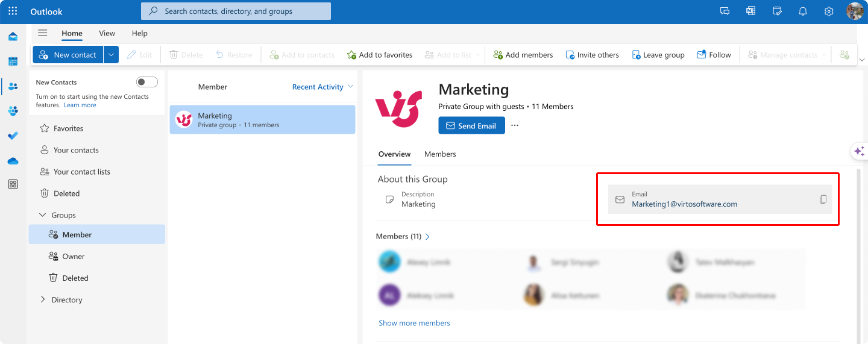Select Member under Groups
This screenshot has height=344, width=868.
coord(96,234)
